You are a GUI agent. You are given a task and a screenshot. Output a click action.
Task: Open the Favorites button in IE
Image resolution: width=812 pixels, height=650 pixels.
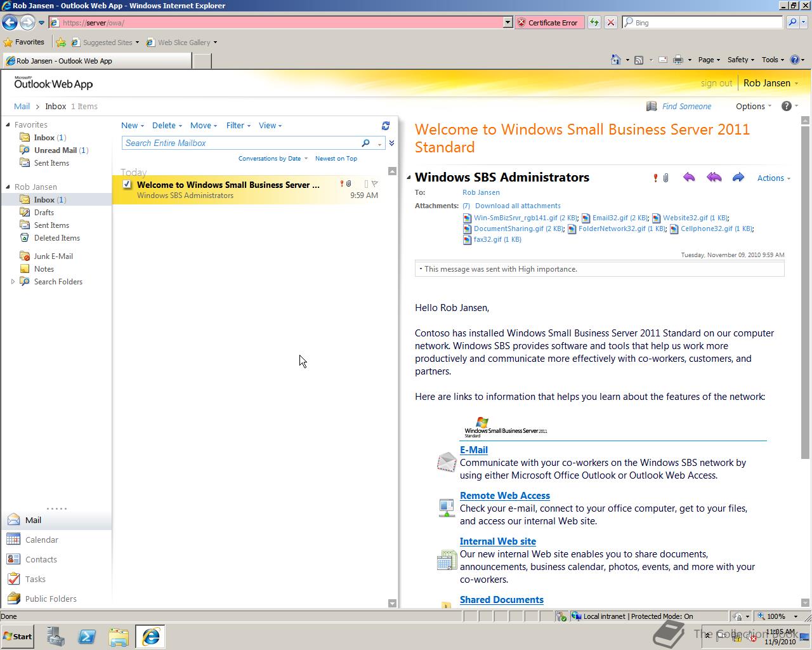click(24, 43)
